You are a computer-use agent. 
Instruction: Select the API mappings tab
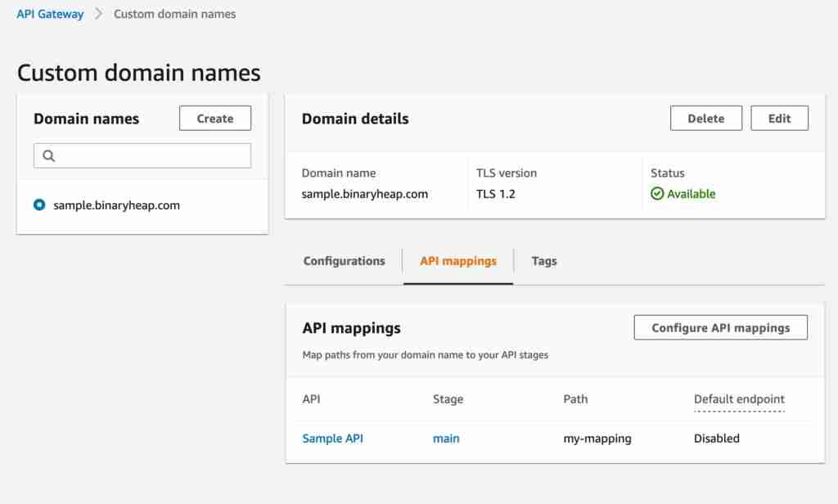pos(457,260)
